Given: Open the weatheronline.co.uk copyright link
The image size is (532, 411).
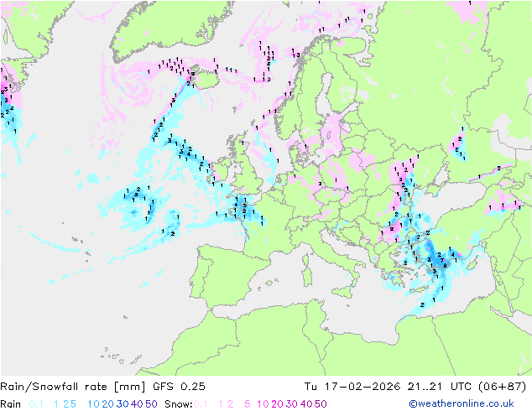Looking at the screenshot, I should point(462,403).
